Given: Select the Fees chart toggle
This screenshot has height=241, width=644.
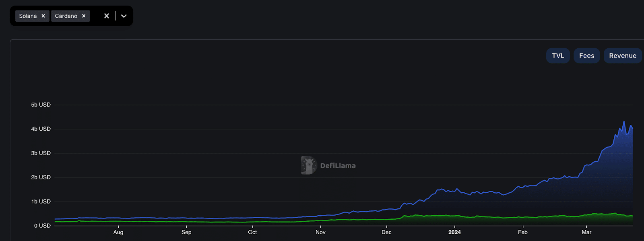Looking at the screenshot, I should pos(586,56).
